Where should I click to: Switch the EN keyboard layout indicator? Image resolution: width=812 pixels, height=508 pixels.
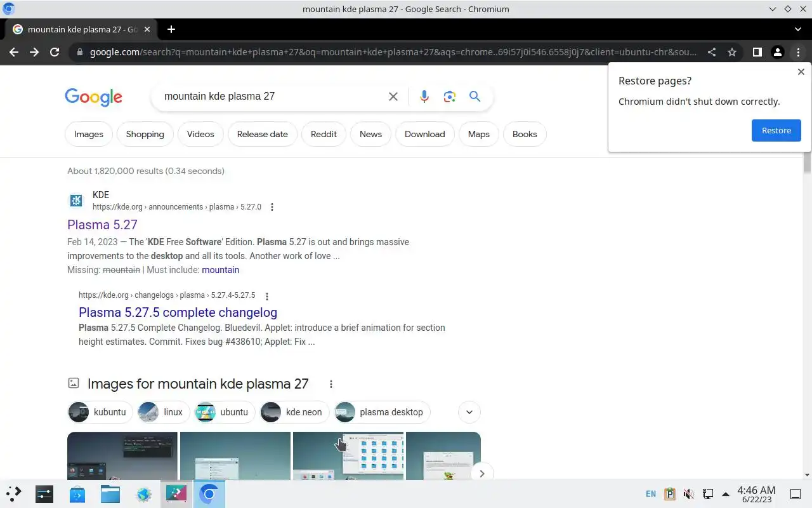coord(651,494)
